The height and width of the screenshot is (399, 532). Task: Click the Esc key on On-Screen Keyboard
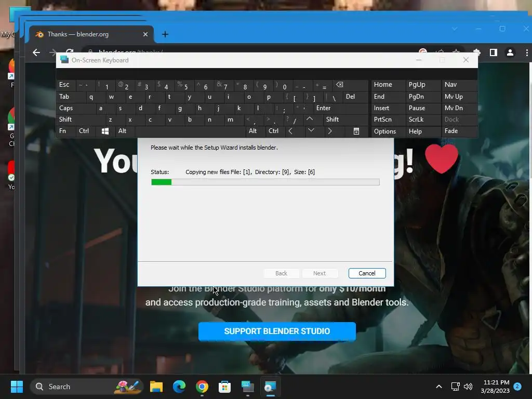tap(66, 85)
